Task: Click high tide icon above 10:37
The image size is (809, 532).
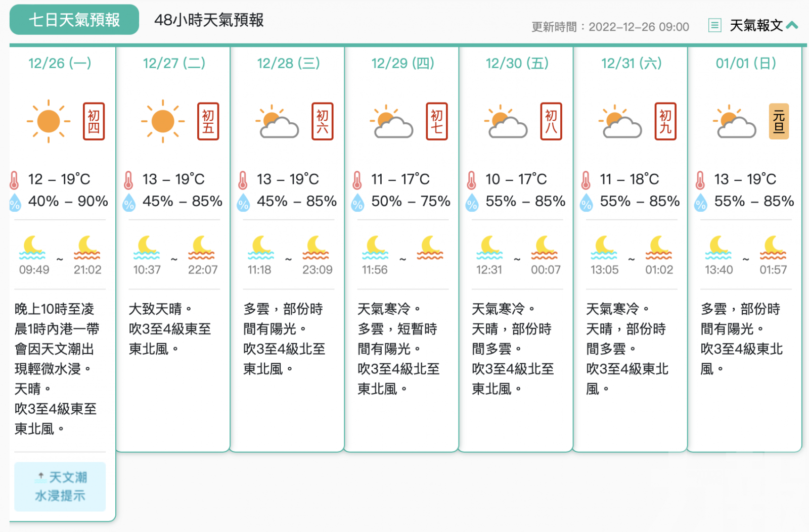Action: tap(147, 248)
